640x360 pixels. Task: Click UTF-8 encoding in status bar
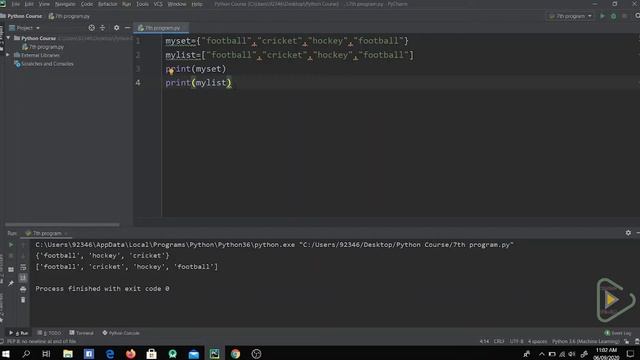coord(516,341)
